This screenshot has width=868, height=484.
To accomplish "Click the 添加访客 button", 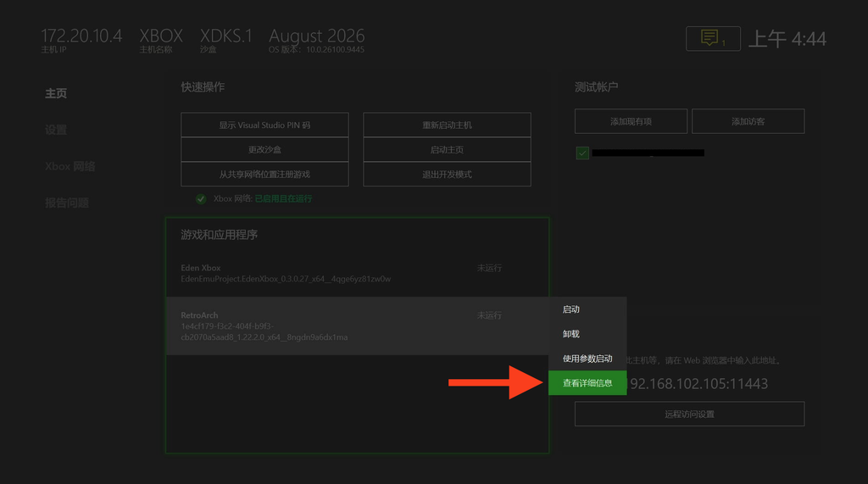I will tap(748, 121).
